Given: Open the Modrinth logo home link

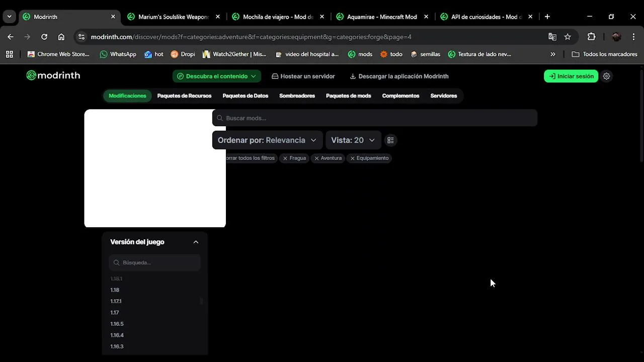Looking at the screenshot, I should [53, 75].
